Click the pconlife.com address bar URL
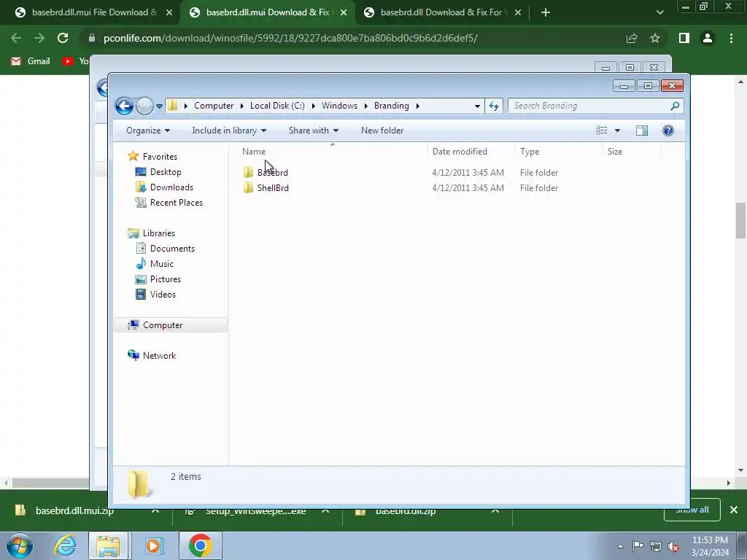This screenshot has width=747, height=560. point(290,38)
